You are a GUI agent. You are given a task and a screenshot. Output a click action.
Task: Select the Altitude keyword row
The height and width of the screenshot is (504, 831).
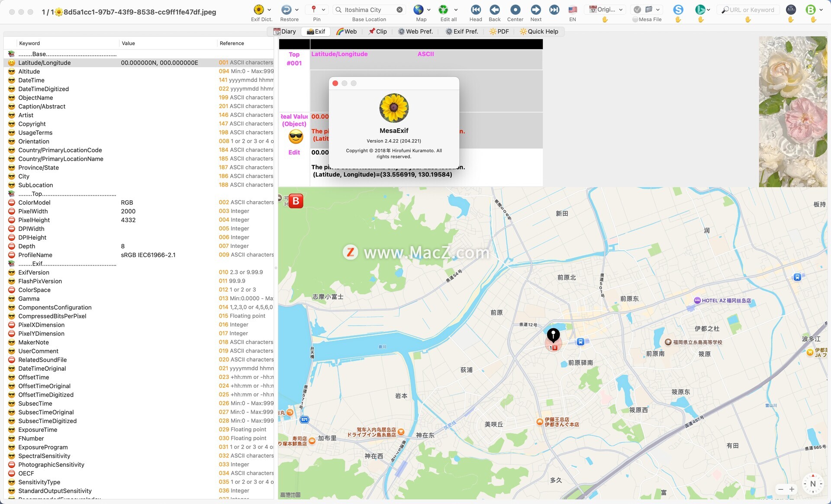[139, 71]
